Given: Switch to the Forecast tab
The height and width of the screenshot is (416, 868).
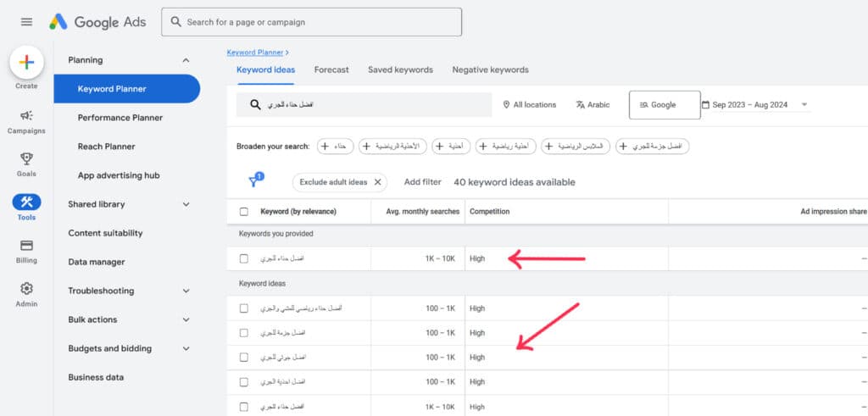Looking at the screenshot, I should 331,69.
